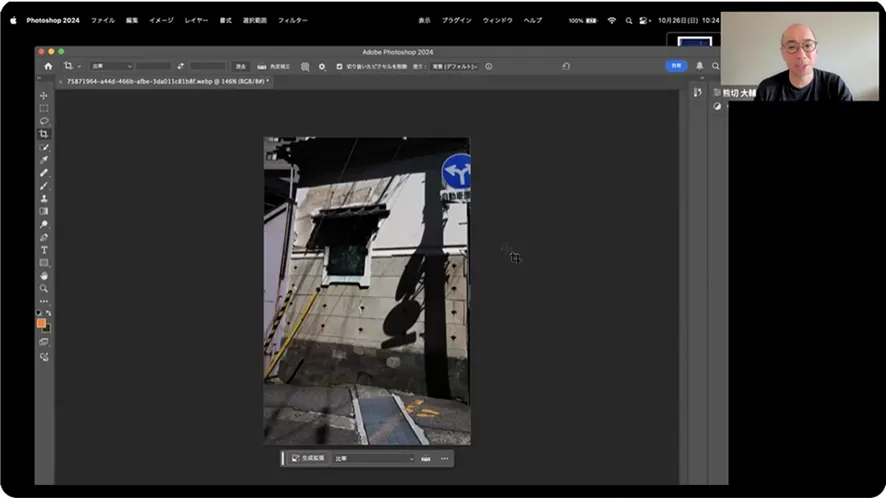Open the フィルター menu
This screenshot has width=886, height=498.
tap(292, 20)
